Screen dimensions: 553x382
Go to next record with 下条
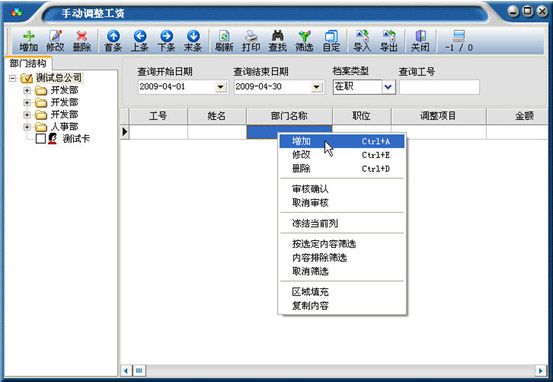[166, 41]
